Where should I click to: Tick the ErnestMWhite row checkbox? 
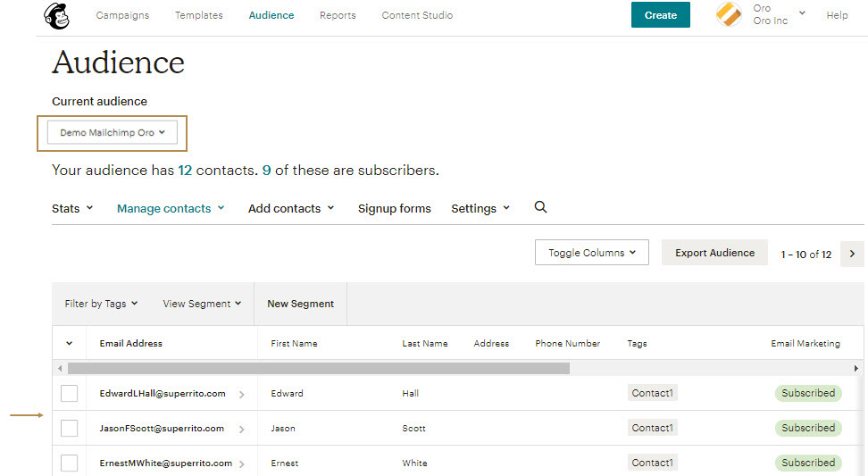70,463
